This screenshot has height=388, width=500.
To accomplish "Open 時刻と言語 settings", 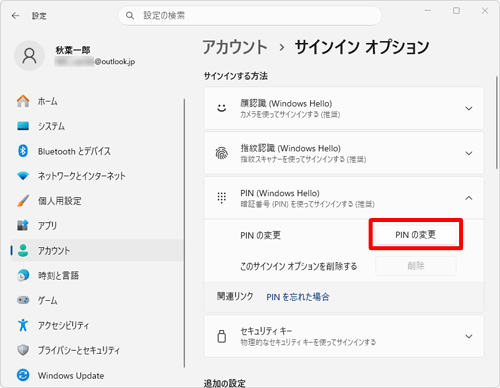I will point(97,275).
